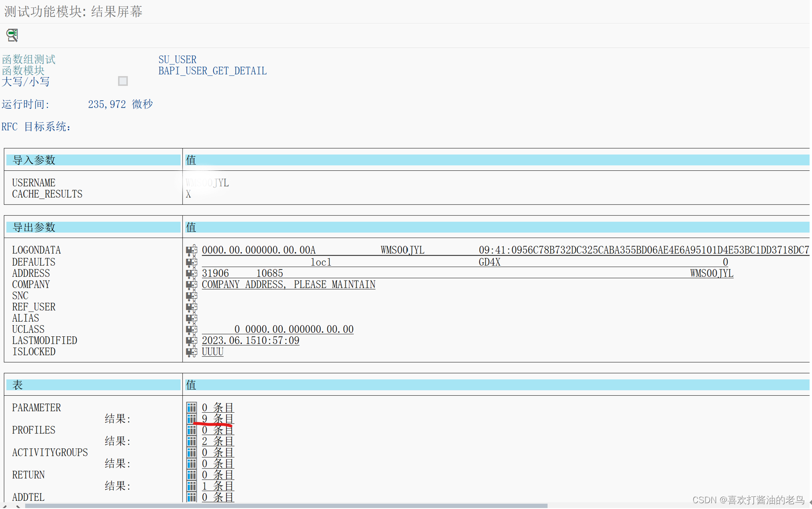Click the USERNAME import parameter label
This screenshot has height=509, width=812.
[x=34, y=183]
